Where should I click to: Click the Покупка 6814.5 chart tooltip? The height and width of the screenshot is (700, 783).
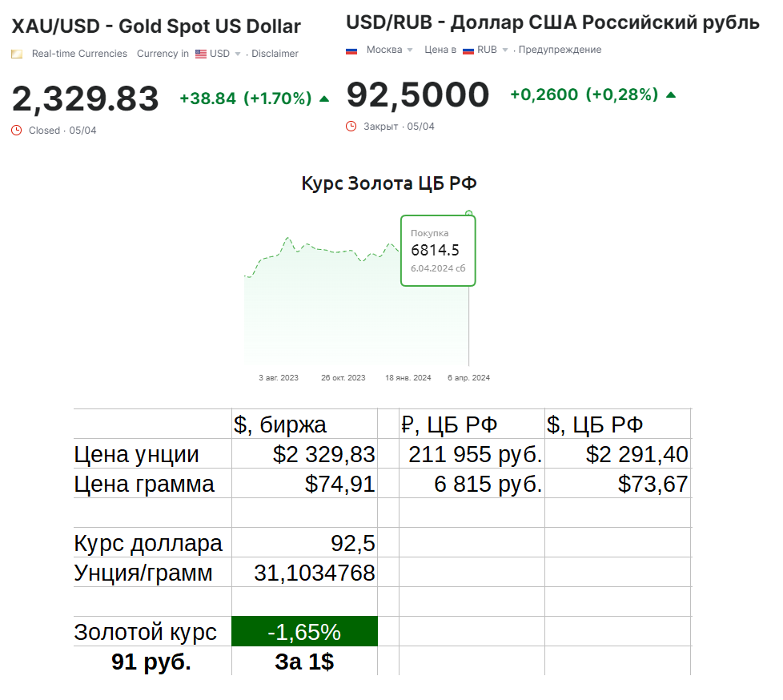[438, 251]
